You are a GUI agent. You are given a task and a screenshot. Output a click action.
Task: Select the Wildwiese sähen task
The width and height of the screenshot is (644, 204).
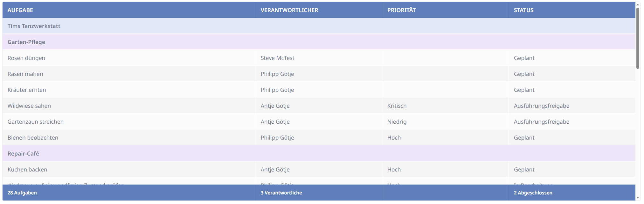tap(29, 106)
